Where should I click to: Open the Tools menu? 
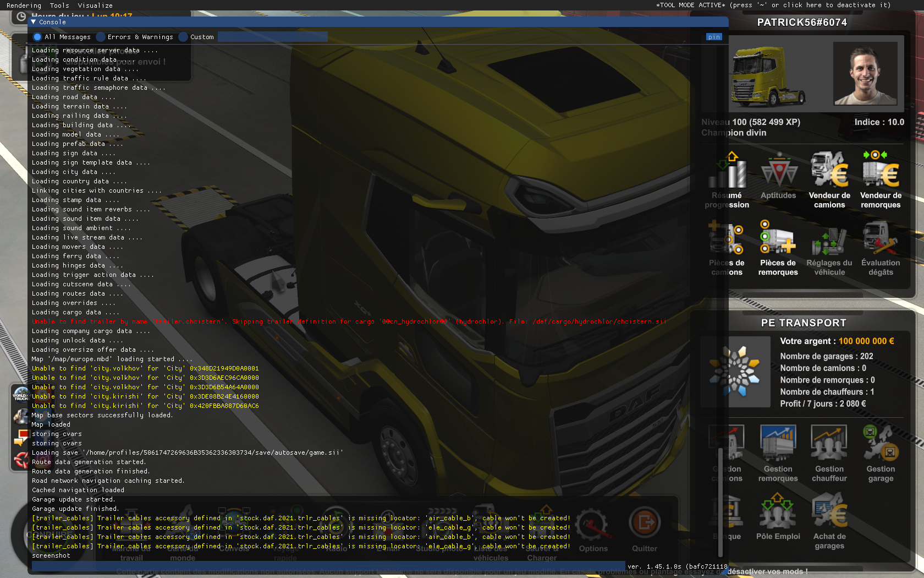tap(59, 6)
